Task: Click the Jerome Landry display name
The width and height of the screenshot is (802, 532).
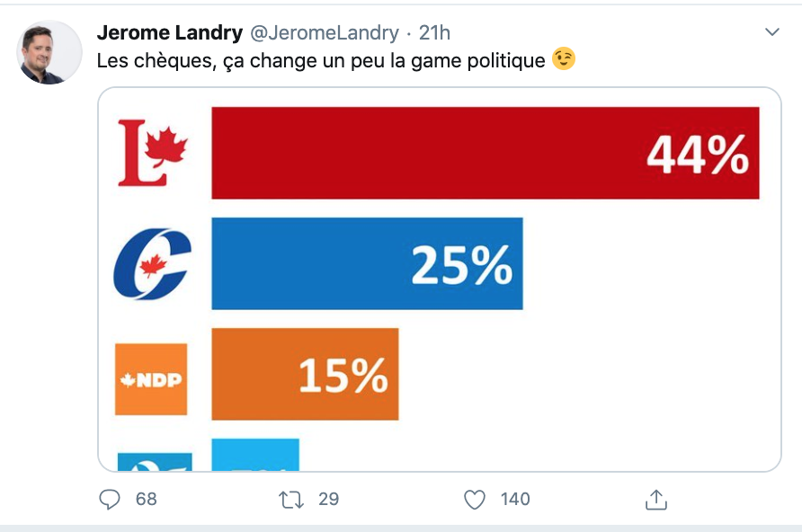Action: coord(169,33)
